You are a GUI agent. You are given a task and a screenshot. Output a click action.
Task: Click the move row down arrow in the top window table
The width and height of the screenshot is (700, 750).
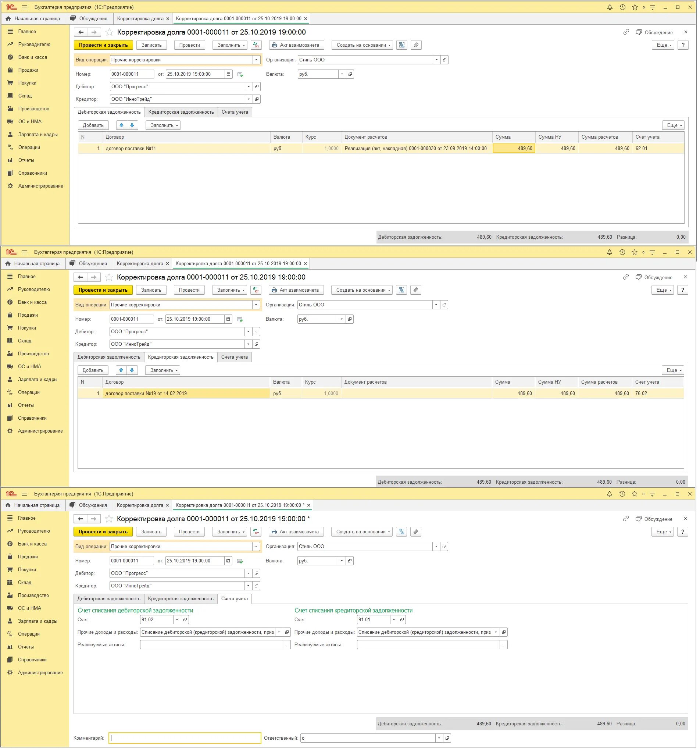click(132, 126)
